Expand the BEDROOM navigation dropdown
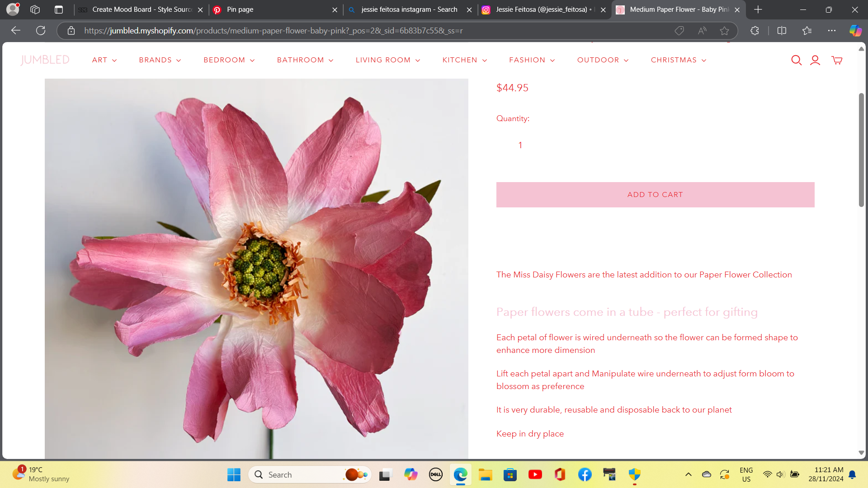Image resolution: width=868 pixels, height=488 pixels. pyautogui.click(x=229, y=60)
